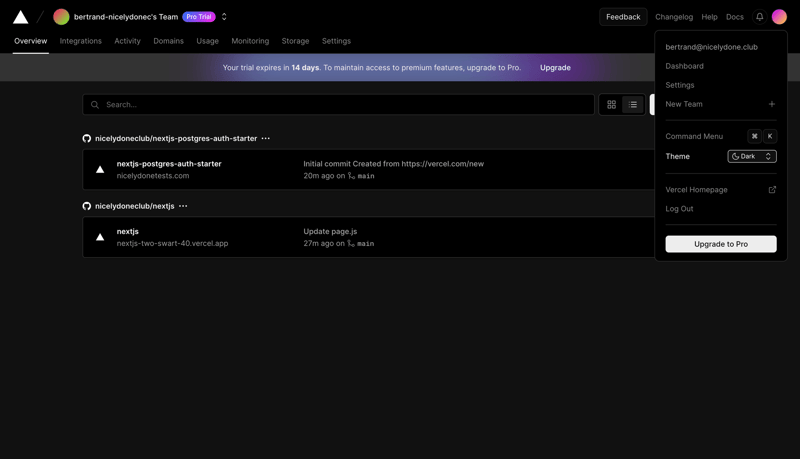Switch to the Integrations tab
800x459 pixels.
point(81,41)
